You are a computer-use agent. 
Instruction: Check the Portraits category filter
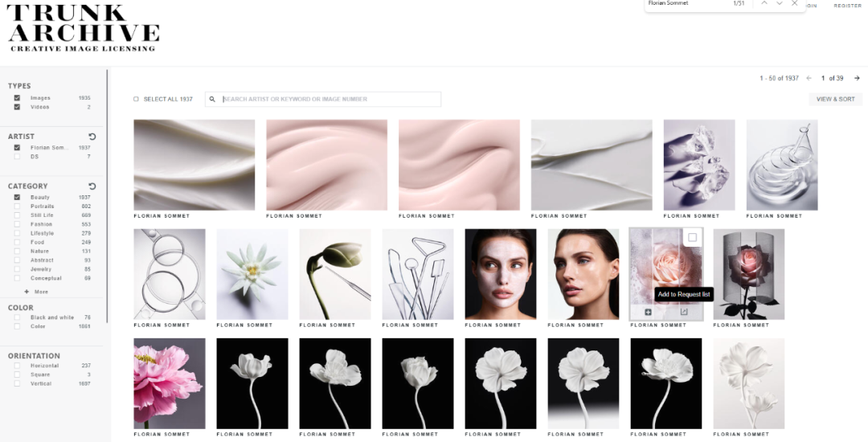click(17, 207)
